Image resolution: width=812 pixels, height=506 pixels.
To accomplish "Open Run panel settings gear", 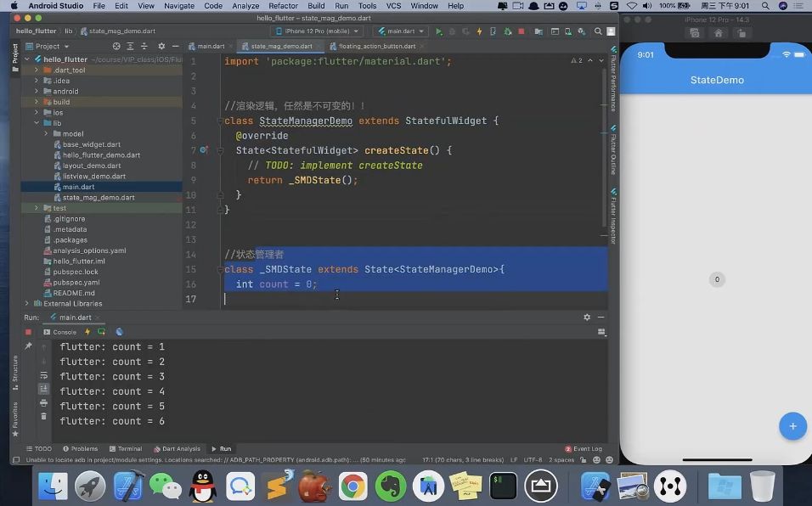I will click(587, 318).
